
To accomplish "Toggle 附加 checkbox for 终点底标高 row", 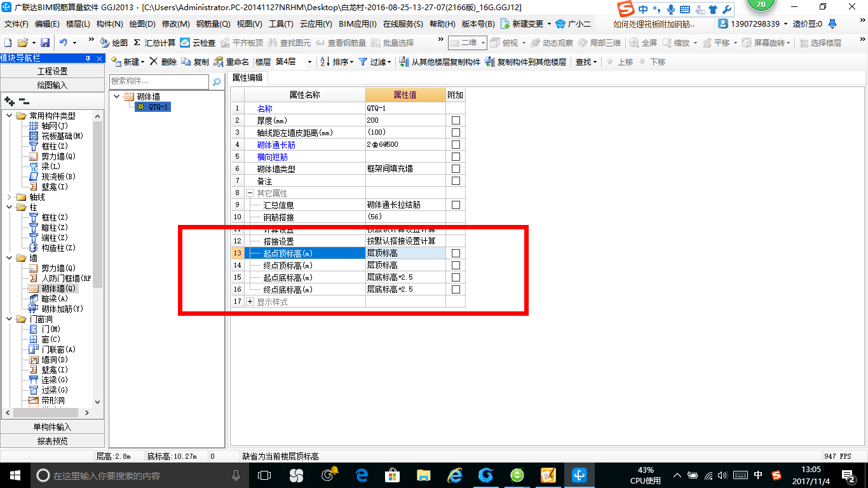I will click(x=455, y=289).
